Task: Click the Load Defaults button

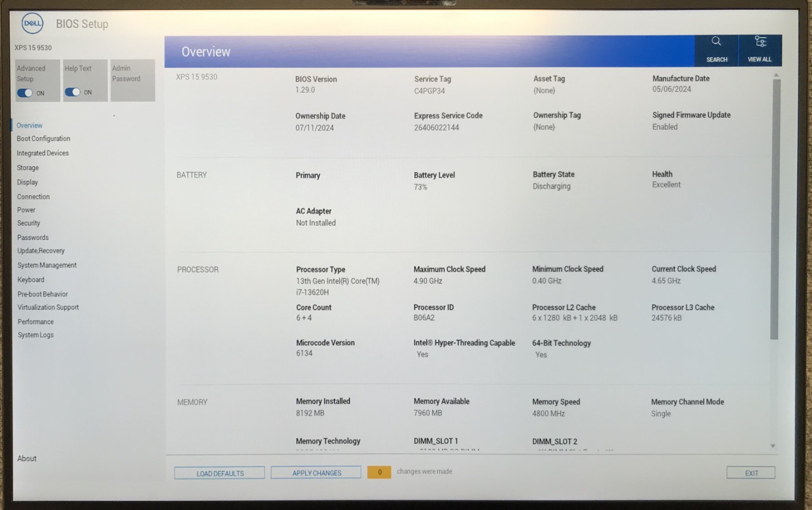Action: coord(220,473)
